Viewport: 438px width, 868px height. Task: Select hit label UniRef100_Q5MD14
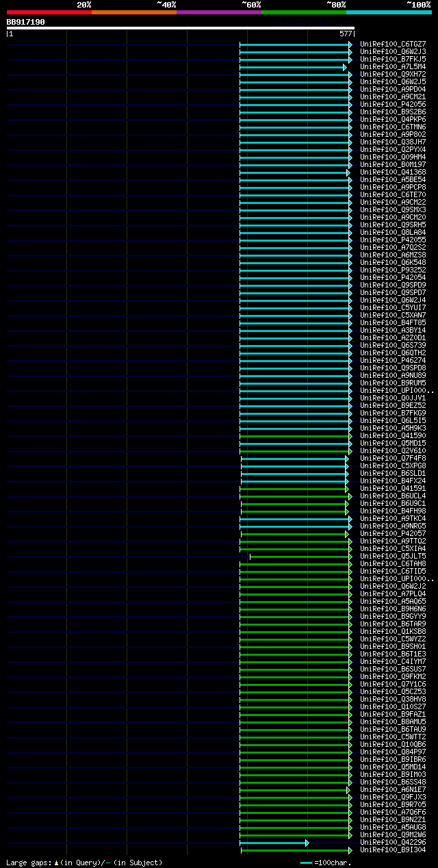click(x=393, y=767)
